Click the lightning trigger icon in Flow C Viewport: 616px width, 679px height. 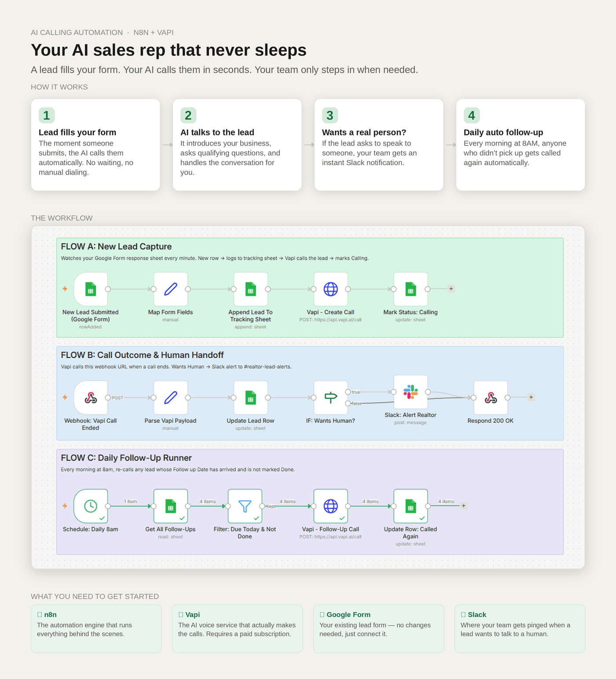pyautogui.click(x=65, y=506)
